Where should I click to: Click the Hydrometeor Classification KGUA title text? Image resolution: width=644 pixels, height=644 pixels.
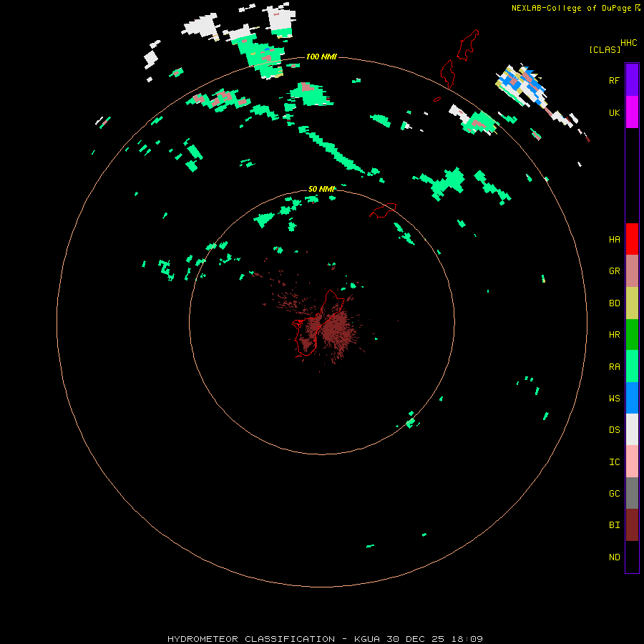tap(325, 639)
